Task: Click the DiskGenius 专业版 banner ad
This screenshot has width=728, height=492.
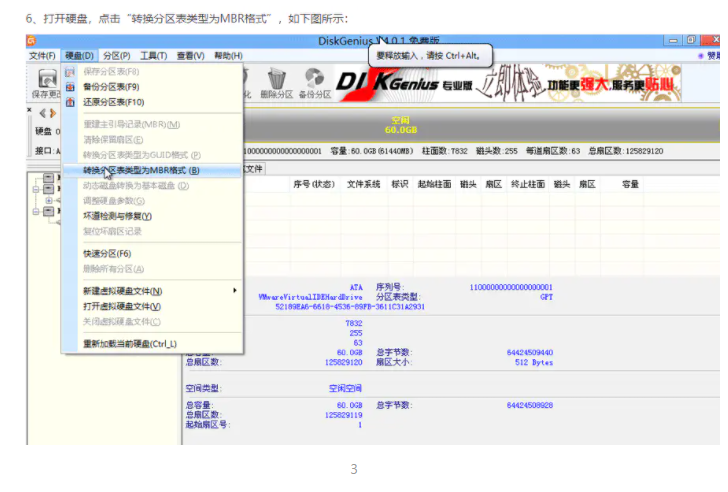Action: tap(508, 83)
